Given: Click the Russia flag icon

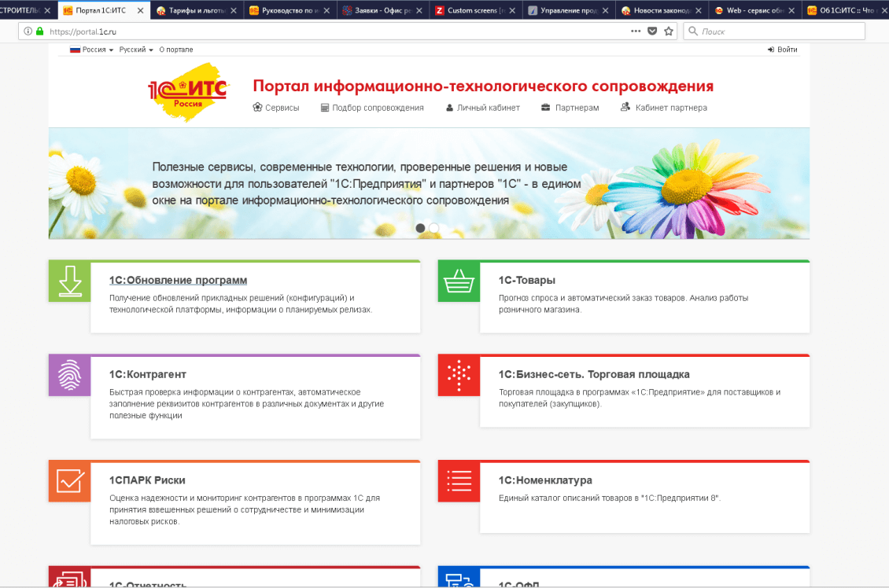Looking at the screenshot, I should 75,50.
